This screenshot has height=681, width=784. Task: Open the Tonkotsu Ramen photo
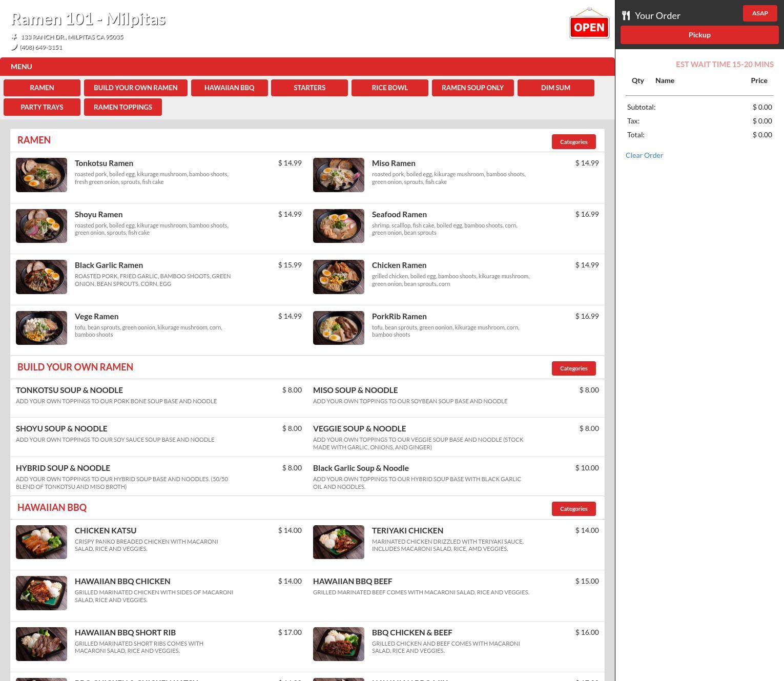(x=42, y=175)
